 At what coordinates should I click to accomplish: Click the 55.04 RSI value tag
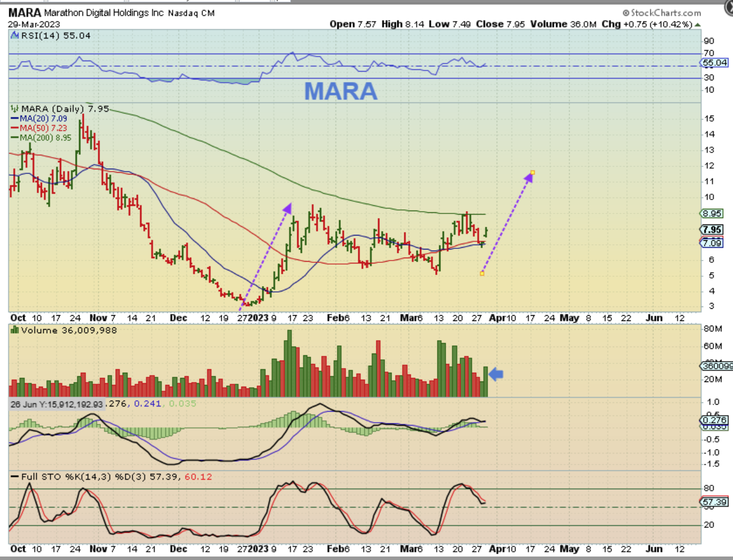click(x=715, y=62)
